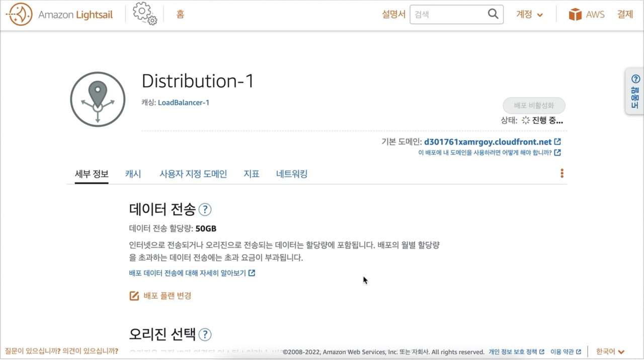
Task: Switch to the 지표 tab
Action: click(x=252, y=174)
